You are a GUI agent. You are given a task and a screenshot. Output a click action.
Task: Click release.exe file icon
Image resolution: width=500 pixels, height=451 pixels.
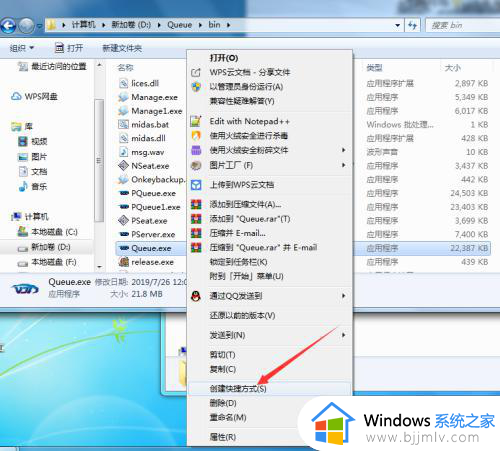coord(124,262)
